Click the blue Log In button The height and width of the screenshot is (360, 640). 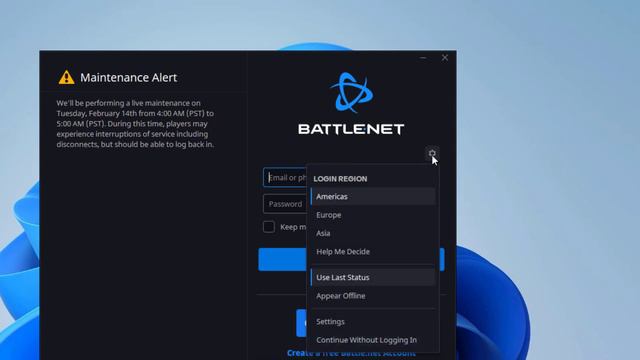282,259
